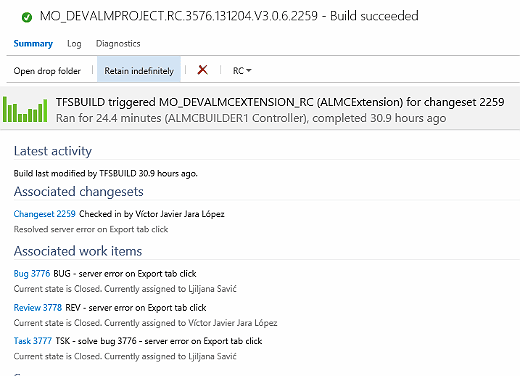
Task: Click the Ran for 24.4 minutes status line
Action: point(251,118)
